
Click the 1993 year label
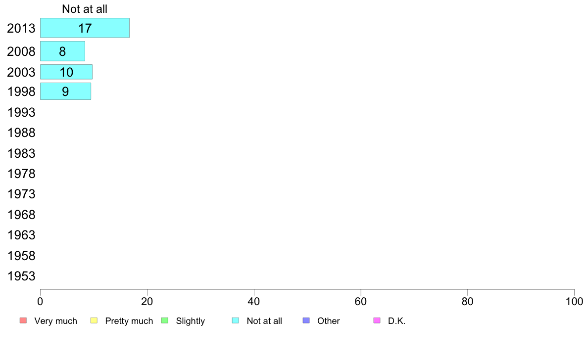tap(21, 112)
